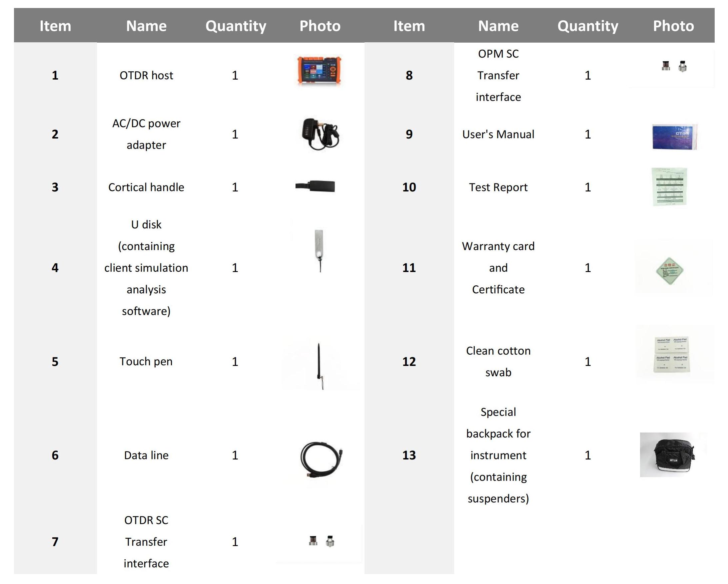Open the Test Report sheet photo

point(670,186)
